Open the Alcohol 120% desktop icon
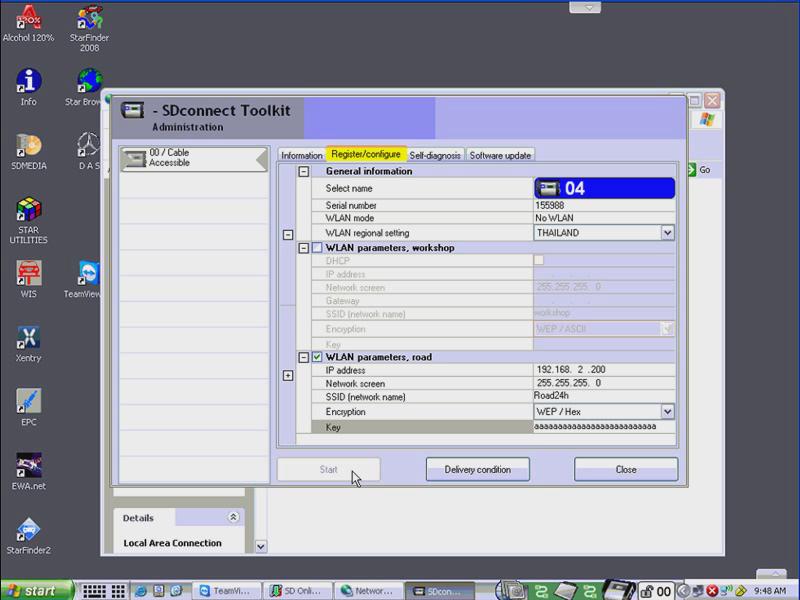The width and height of the screenshot is (800, 600). pos(28,20)
